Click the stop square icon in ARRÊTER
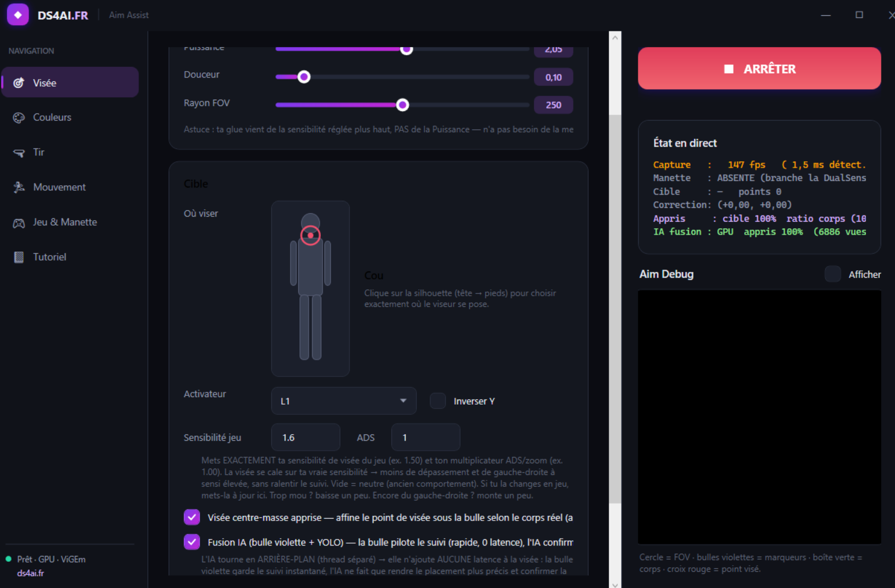This screenshot has width=895, height=588. [728, 69]
